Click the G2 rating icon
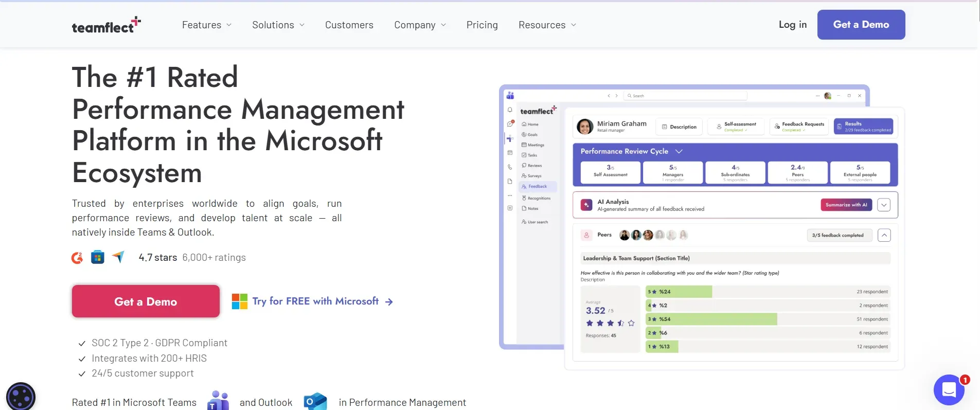This screenshot has width=980, height=410. click(x=77, y=258)
